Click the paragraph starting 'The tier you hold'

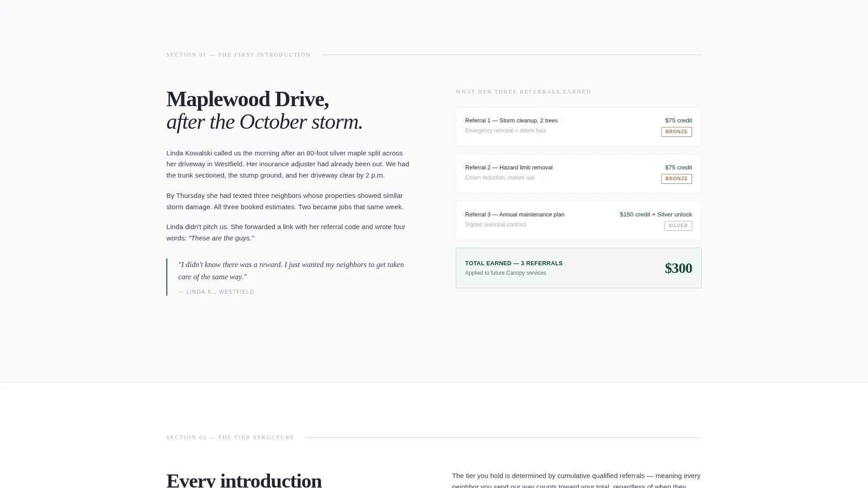(x=576, y=480)
